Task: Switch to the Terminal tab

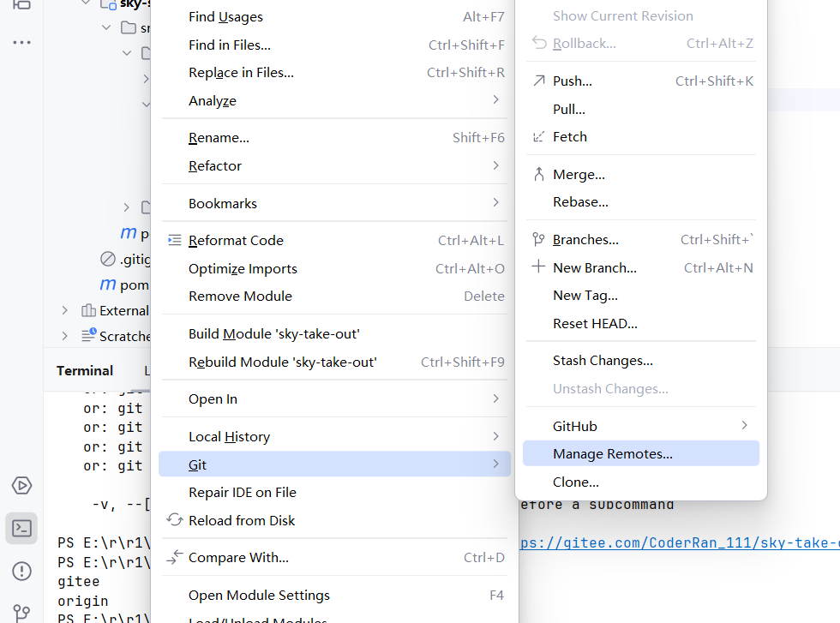Action: (85, 371)
